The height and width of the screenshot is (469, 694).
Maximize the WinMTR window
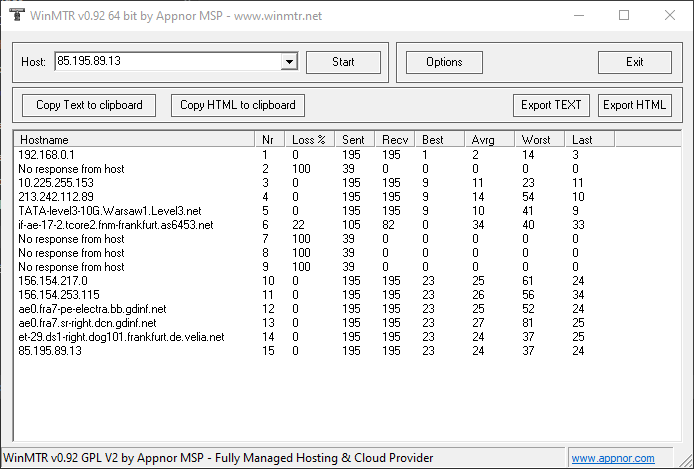click(624, 15)
